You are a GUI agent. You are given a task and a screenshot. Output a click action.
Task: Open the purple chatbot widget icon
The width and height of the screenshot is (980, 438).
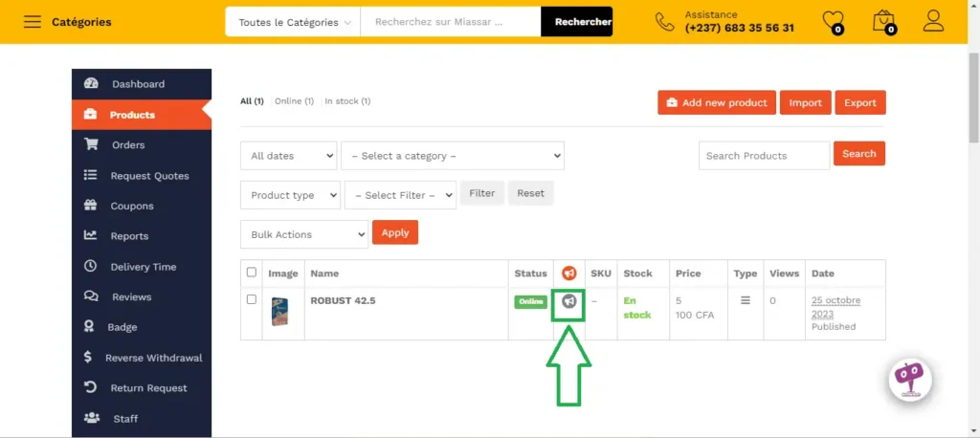(908, 377)
